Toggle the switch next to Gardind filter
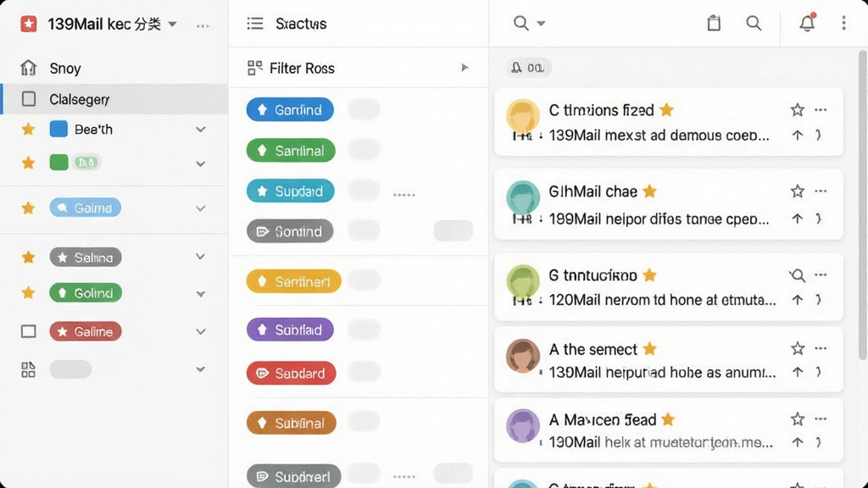This screenshot has height=488, width=868. [x=364, y=109]
